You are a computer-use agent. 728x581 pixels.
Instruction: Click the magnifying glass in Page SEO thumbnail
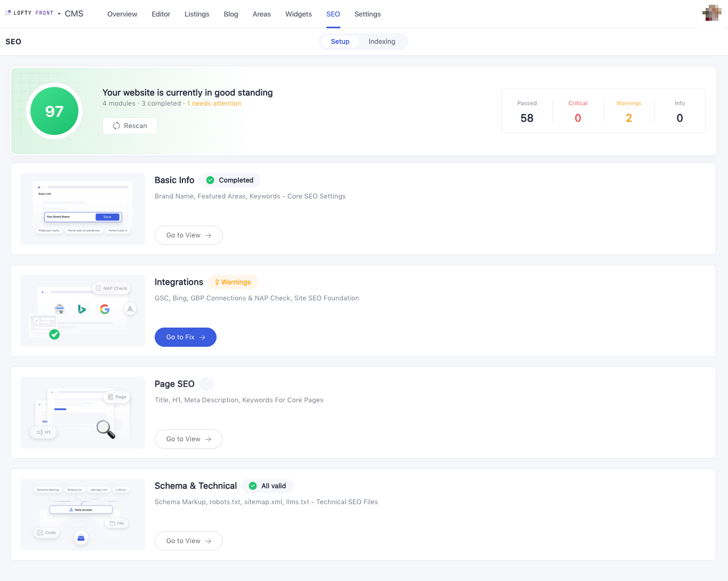(x=106, y=429)
